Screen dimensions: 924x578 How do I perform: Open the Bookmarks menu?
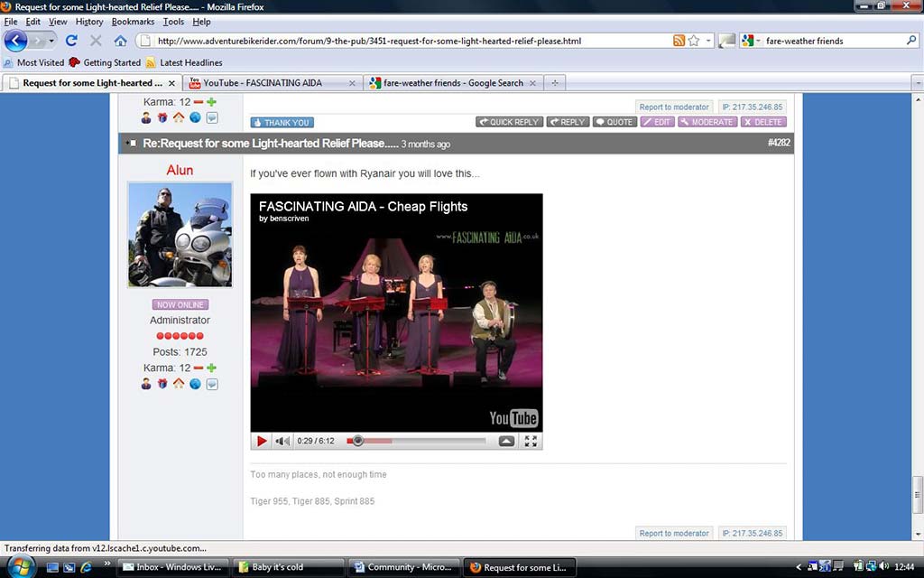pyautogui.click(x=134, y=22)
